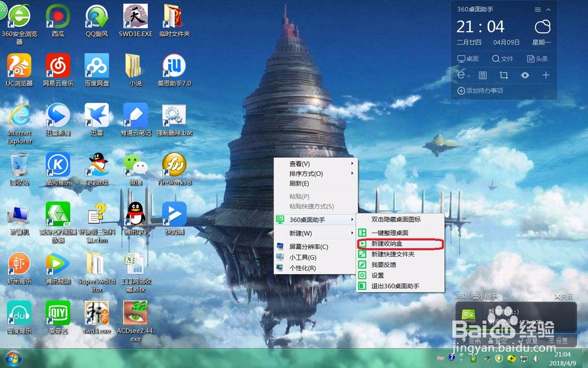Open WeChat from the desktop

pos(134,167)
